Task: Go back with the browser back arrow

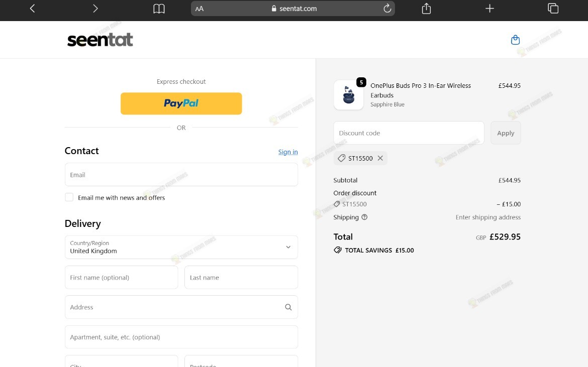Action: click(x=32, y=8)
